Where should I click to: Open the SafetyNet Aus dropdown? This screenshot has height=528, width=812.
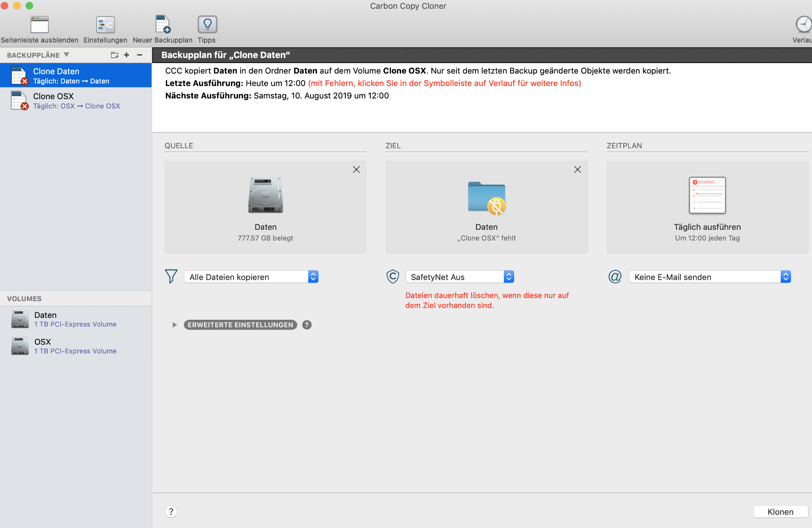coord(460,277)
